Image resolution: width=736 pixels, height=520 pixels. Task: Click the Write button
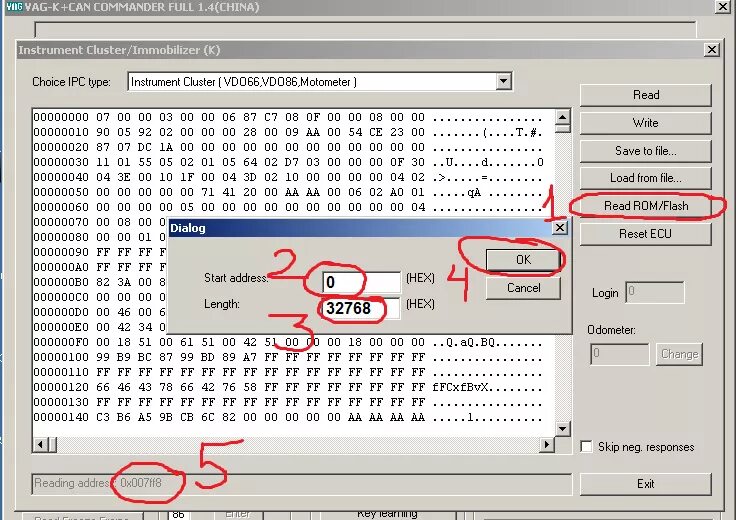click(646, 123)
